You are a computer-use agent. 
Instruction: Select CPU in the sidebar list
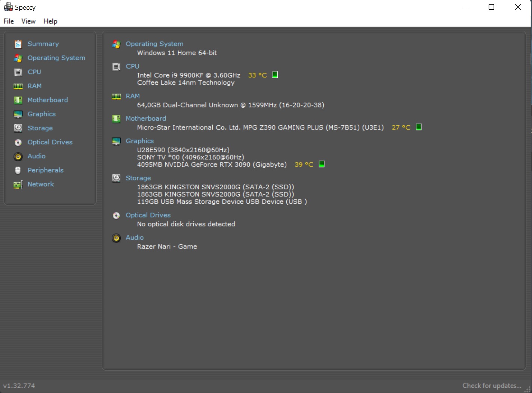(x=34, y=72)
